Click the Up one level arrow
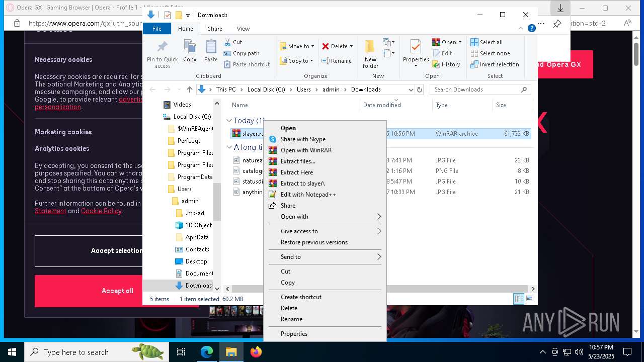Screen dimensions: 644x362 pyautogui.click(x=190, y=89)
